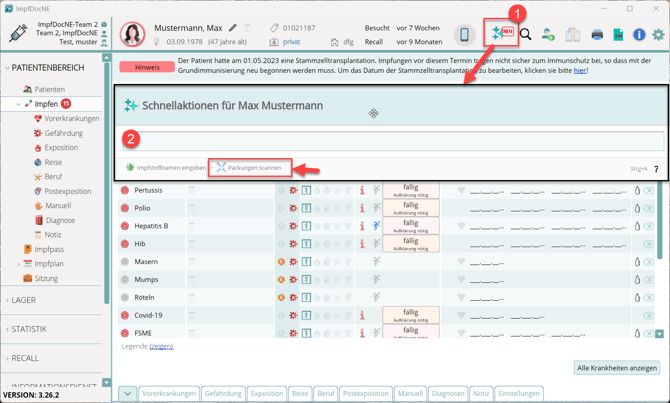The height and width of the screenshot is (403, 670).
Task: Switch to the Vorerkrankungen bottom tab
Action: click(x=168, y=393)
